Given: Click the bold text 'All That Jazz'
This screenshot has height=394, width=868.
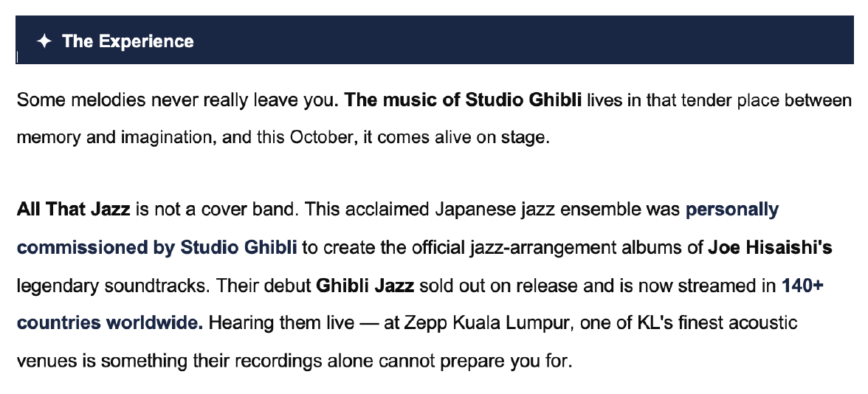Looking at the screenshot, I should (x=73, y=210).
